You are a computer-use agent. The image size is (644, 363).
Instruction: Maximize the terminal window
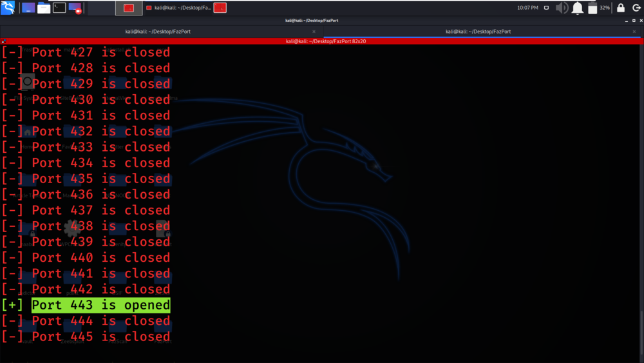tap(634, 20)
